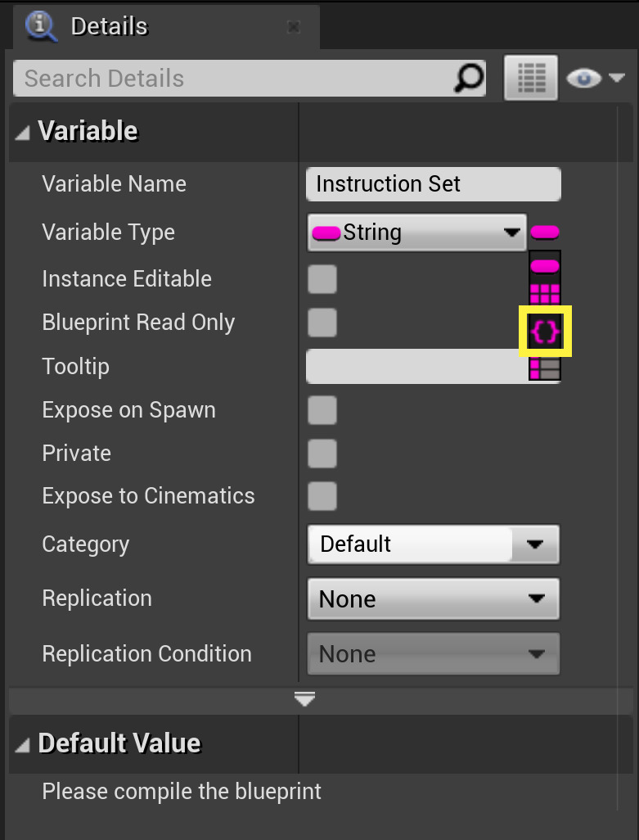This screenshot has height=840, width=639.
Task: Collapse the Variable section
Action: [x=23, y=131]
